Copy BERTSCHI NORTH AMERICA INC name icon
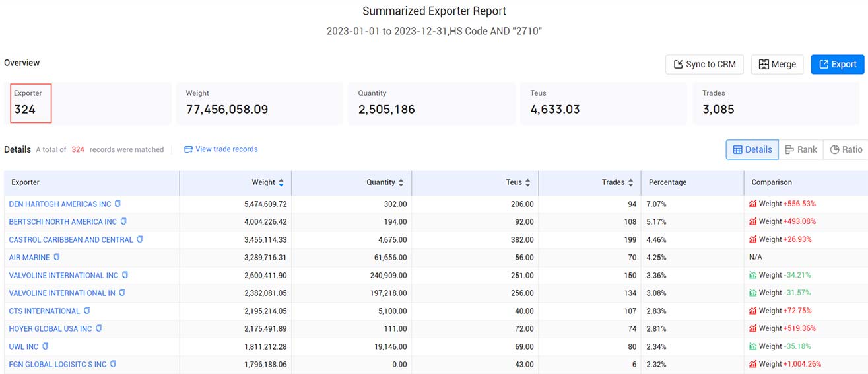Viewport: 868px width, 374px height. (123, 221)
